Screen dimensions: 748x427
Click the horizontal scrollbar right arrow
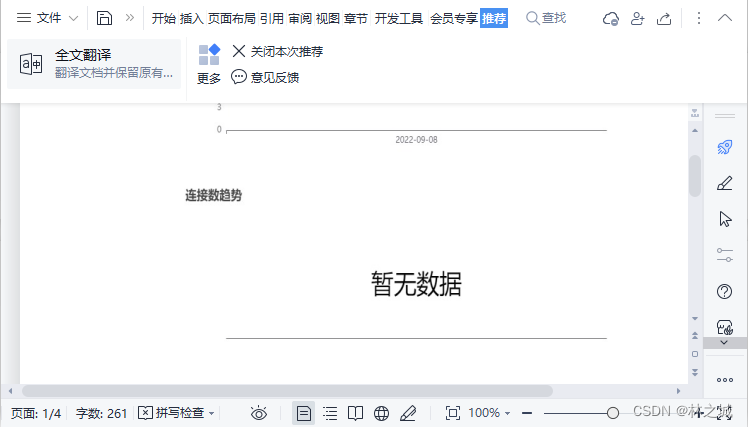point(678,391)
